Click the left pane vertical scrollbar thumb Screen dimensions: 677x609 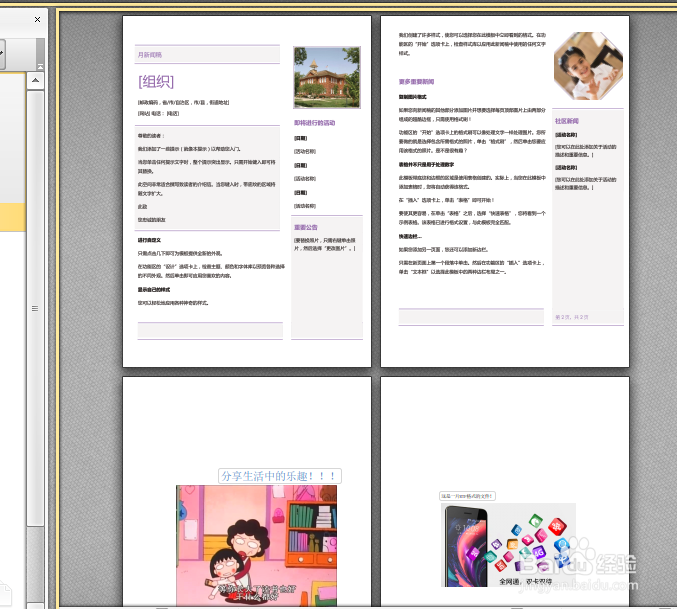coord(35,308)
